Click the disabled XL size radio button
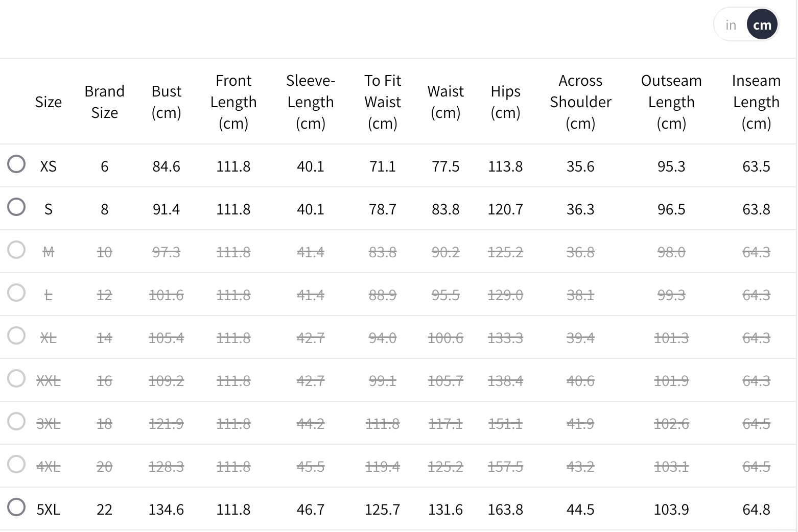Screen dimensions: 798x532 click(16, 336)
